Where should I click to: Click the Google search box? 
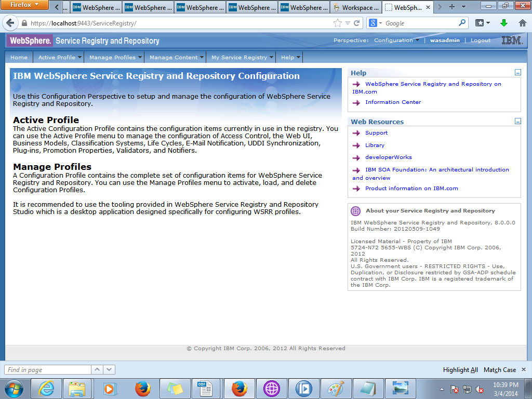pos(421,23)
